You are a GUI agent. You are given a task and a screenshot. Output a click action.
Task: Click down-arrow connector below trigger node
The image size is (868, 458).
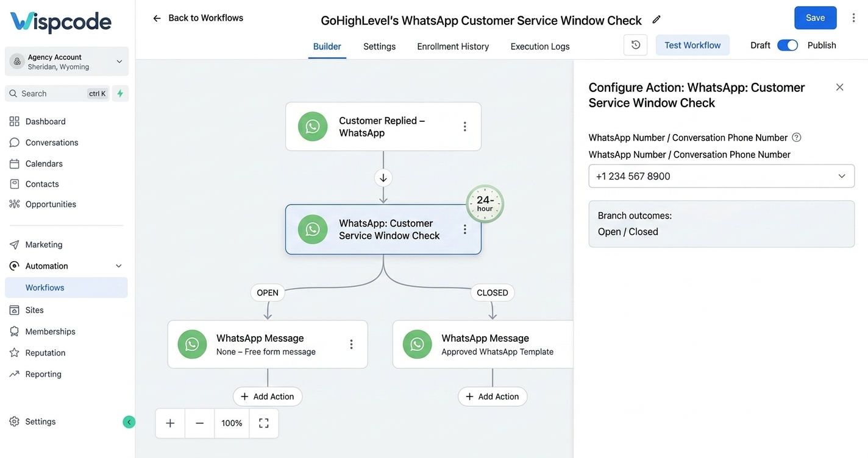point(383,178)
